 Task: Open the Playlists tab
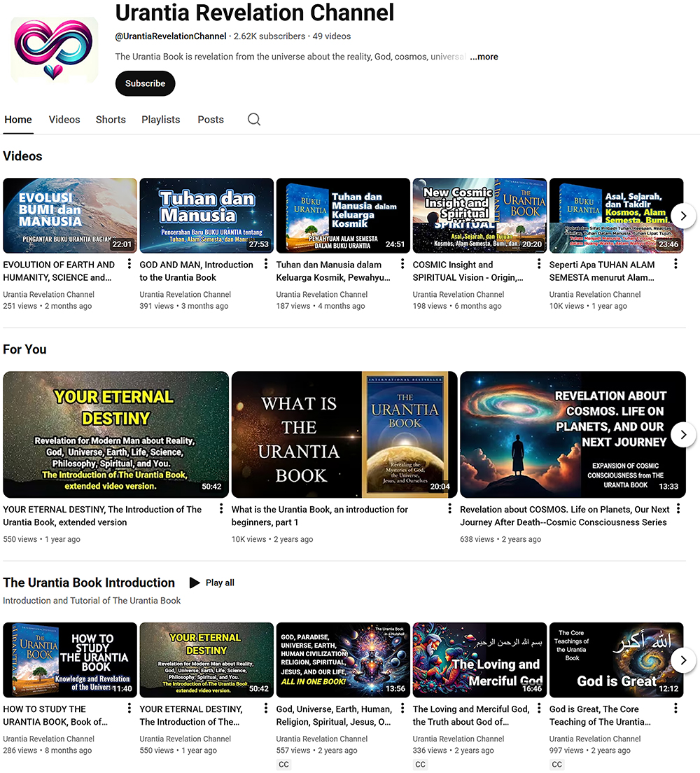click(x=160, y=119)
